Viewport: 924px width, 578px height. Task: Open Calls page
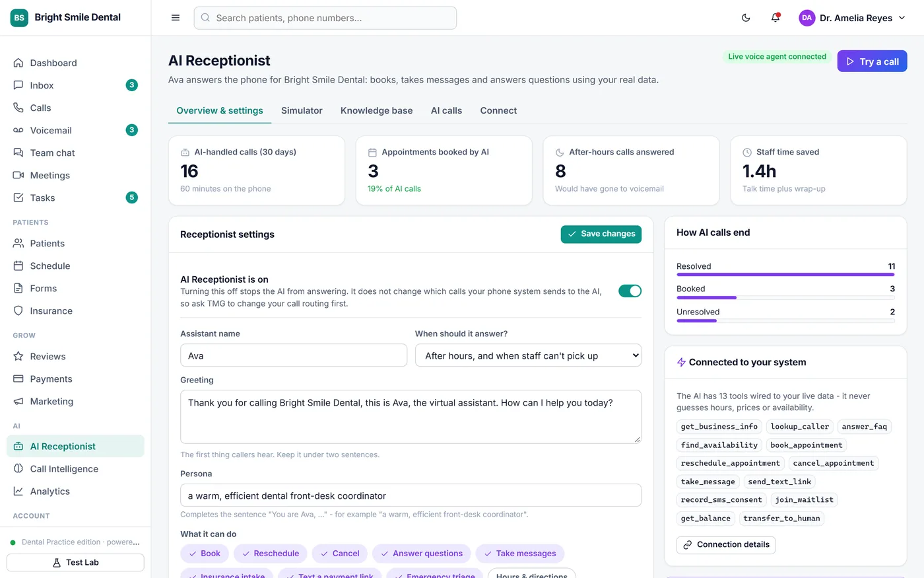pyautogui.click(x=75, y=108)
